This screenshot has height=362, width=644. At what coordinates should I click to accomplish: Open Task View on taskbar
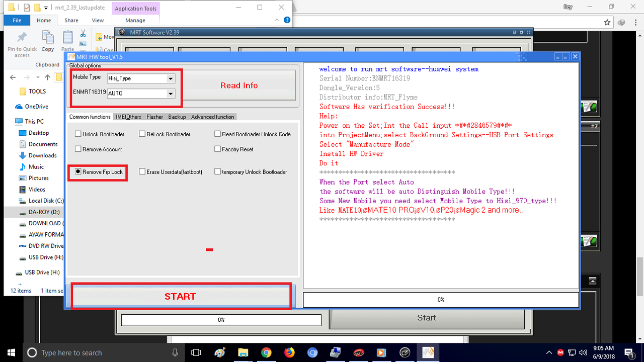tap(197, 352)
